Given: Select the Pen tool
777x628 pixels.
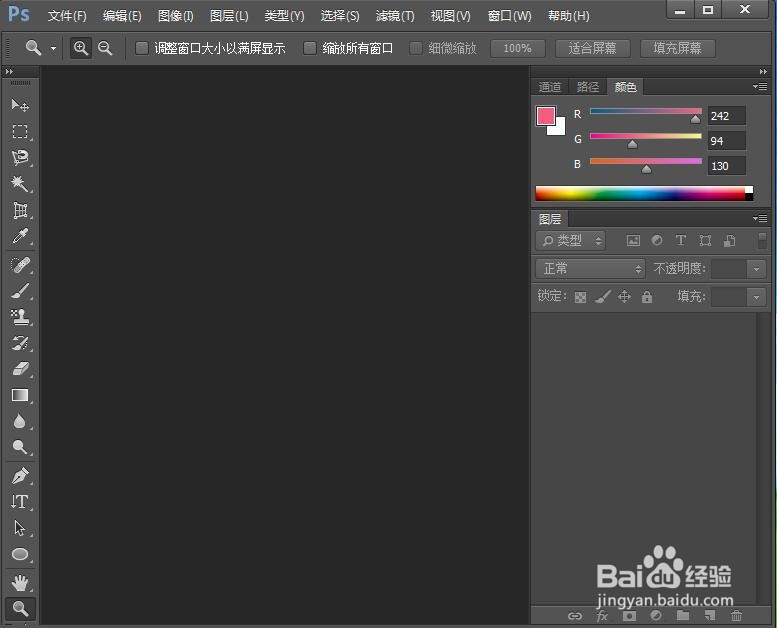Looking at the screenshot, I should (x=20, y=476).
